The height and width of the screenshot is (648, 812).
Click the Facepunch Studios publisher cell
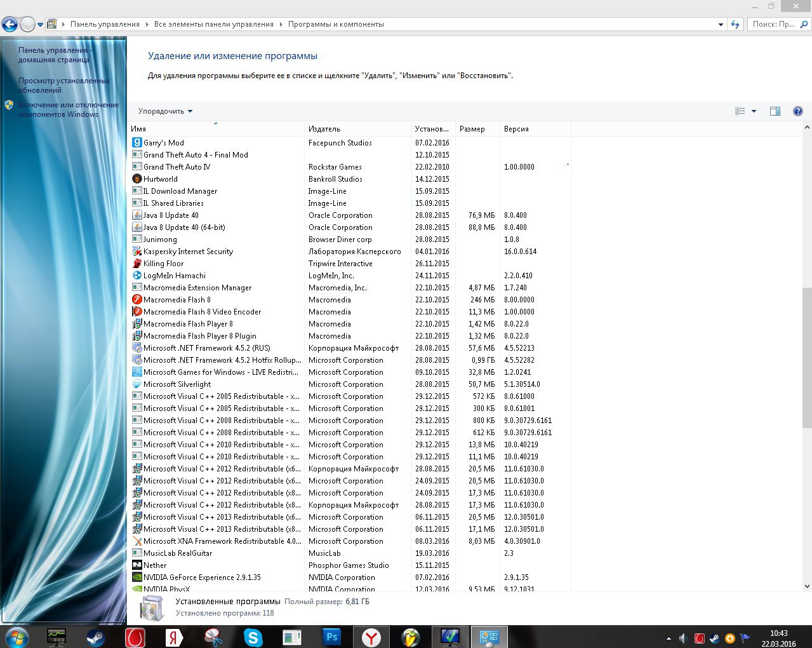(x=340, y=143)
